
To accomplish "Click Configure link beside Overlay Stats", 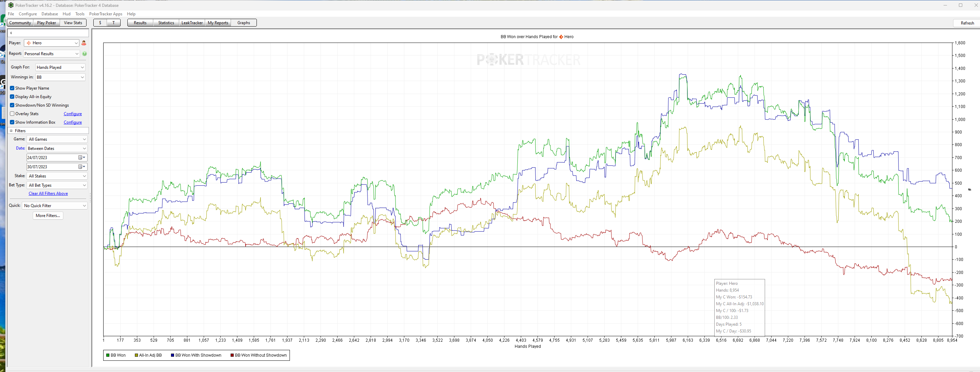I will tap(73, 114).
